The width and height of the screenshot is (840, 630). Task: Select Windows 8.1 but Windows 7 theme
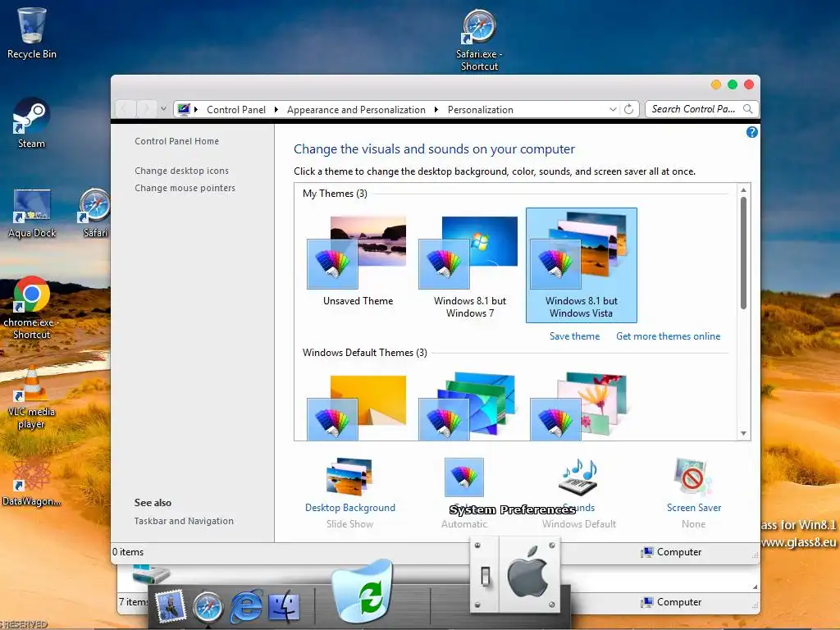[x=470, y=265]
